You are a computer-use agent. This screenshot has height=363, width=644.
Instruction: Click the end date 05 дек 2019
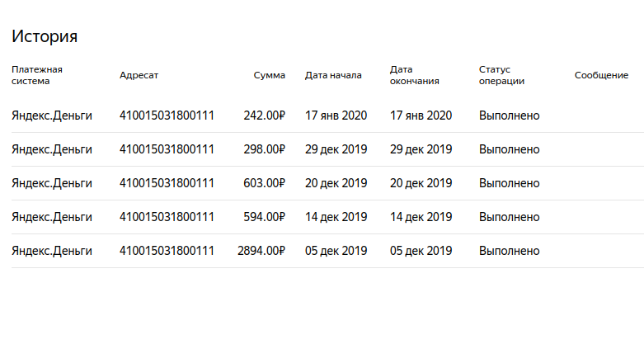click(x=421, y=251)
